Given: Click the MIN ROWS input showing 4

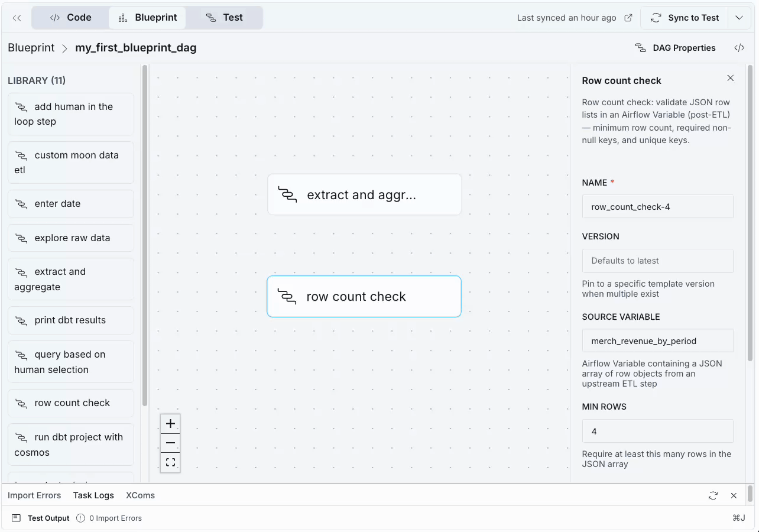Looking at the screenshot, I should [657, 431].
